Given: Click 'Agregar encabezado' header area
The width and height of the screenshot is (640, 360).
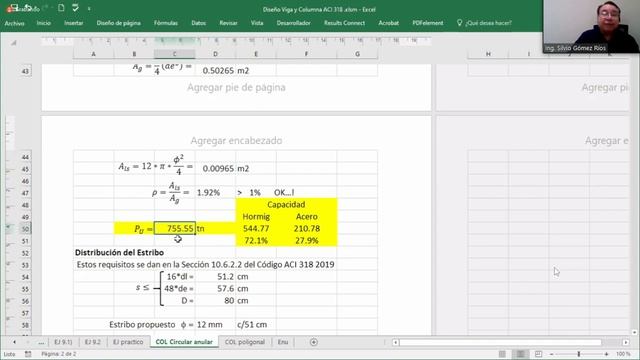Looking at the screenshot, I should pos(236,140).
